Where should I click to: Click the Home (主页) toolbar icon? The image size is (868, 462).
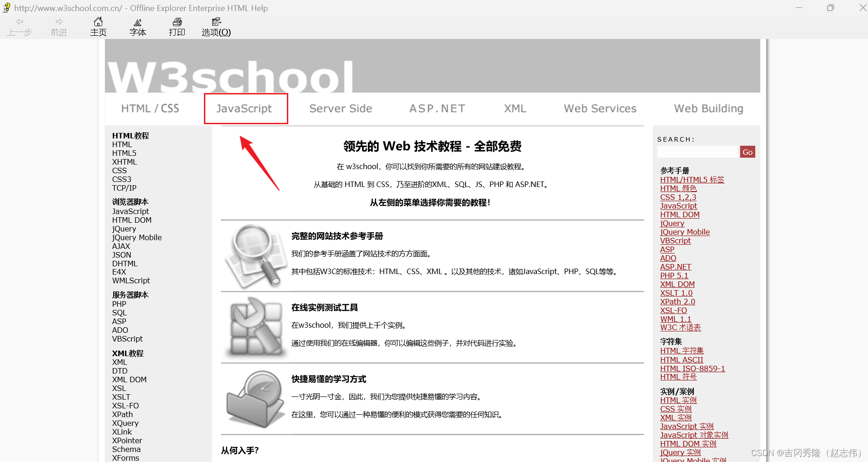98,22
